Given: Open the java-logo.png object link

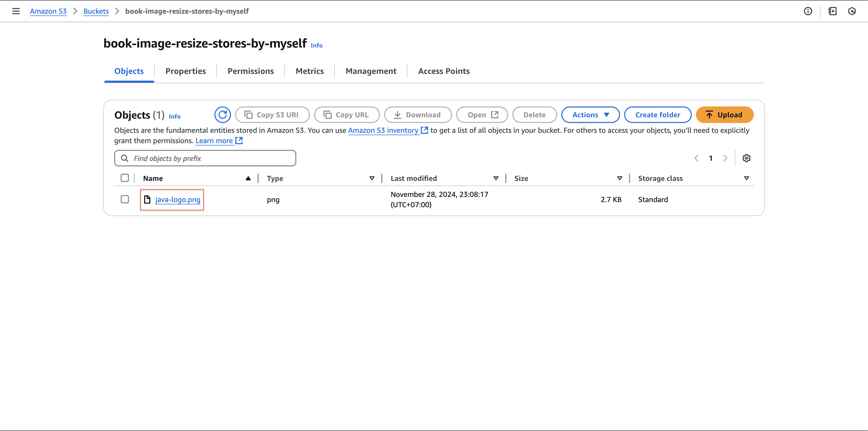Looking at the screenshot, I should pyautogui.click(x=177, y=199).
